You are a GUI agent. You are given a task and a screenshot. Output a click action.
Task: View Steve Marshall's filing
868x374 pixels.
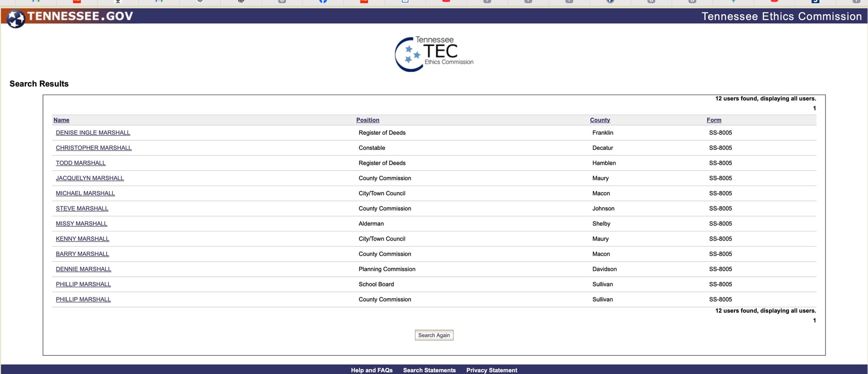click(82, 209)
